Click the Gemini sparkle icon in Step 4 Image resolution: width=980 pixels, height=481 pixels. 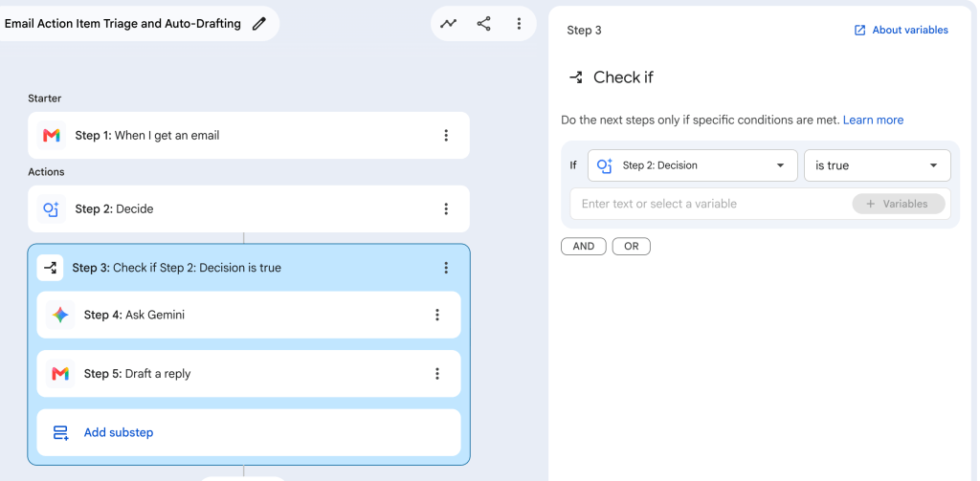pyautogui.click(x=60, y=316)
